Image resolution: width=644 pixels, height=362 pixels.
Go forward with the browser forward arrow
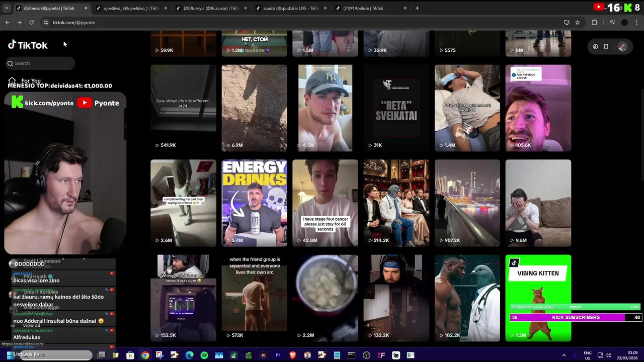[x=19, y=22]
